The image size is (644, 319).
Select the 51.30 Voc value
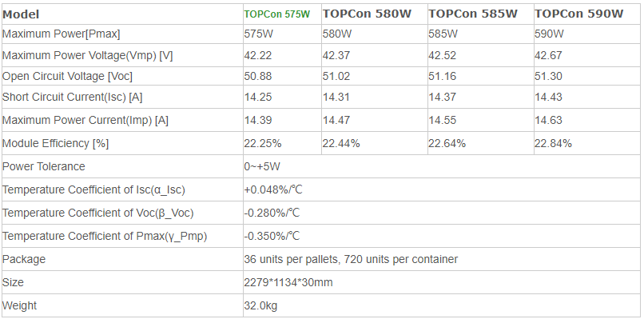pos(548,77)
